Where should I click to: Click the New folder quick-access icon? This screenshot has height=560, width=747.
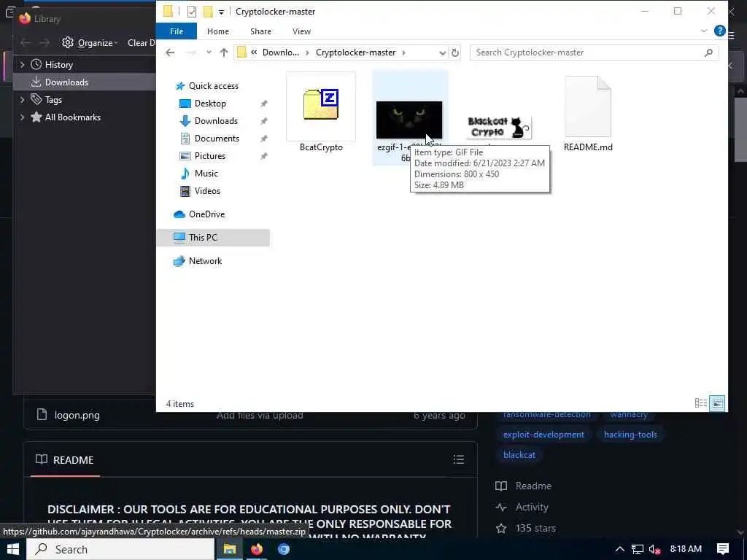tap(208, 12)
